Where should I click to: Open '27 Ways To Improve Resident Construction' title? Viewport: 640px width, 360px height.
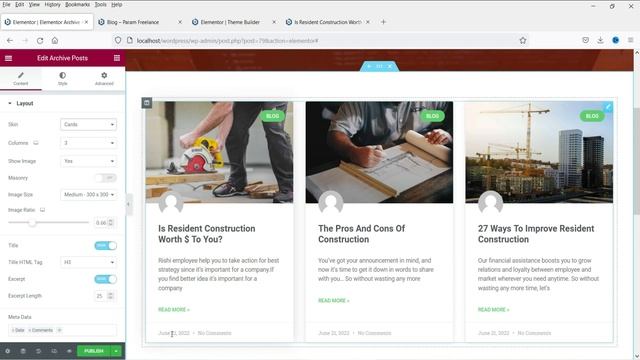(x=536, y=234)
